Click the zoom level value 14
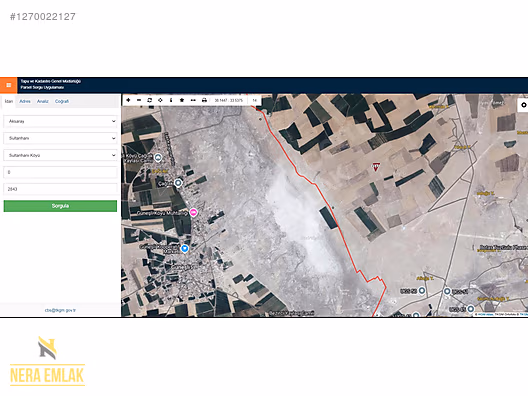The height and width of the screenshot is (396, 528). point(255,100)
